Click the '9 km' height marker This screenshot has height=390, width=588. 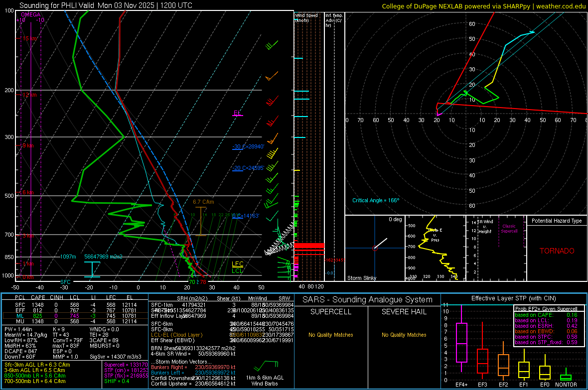pyautogui.click(x=28, y=145)
